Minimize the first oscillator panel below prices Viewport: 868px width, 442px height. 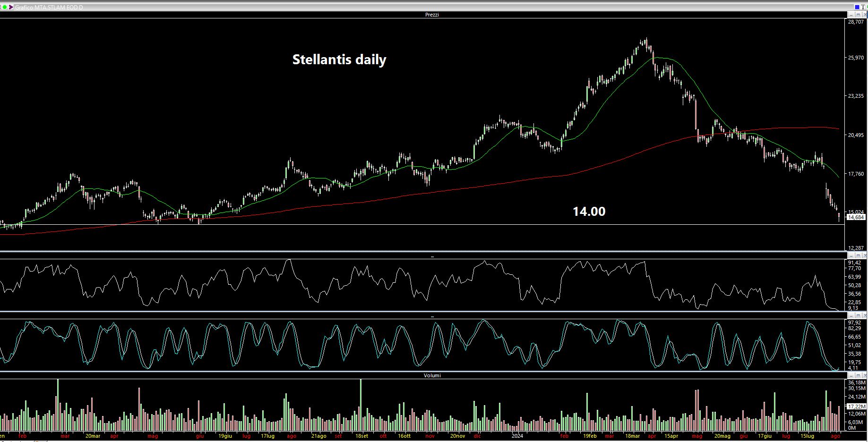click(851, 256)
